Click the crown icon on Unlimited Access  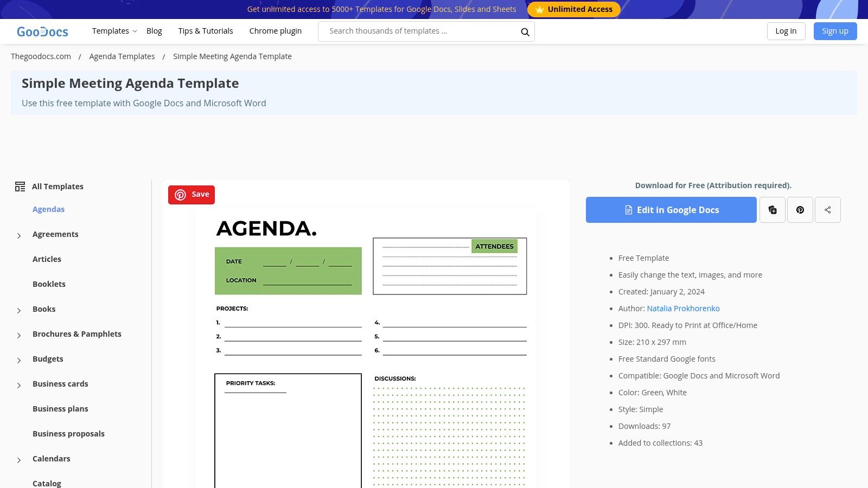(539, 10)
